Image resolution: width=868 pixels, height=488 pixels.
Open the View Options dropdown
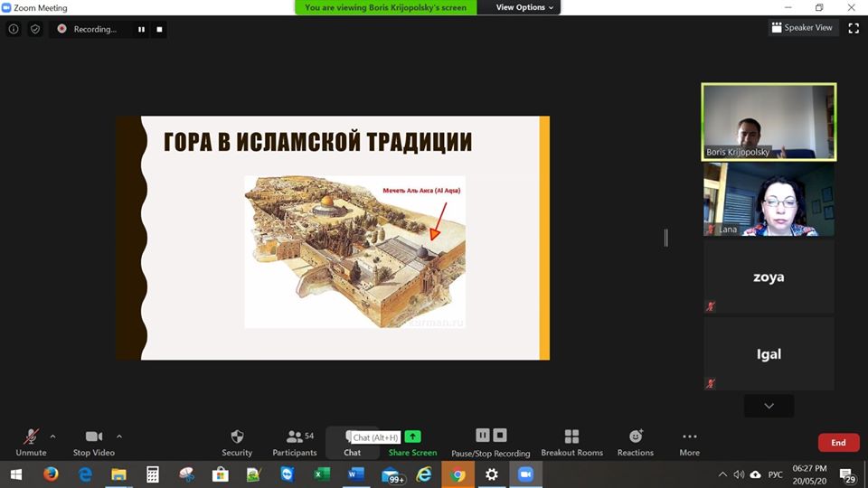click(x=524, y=7)
